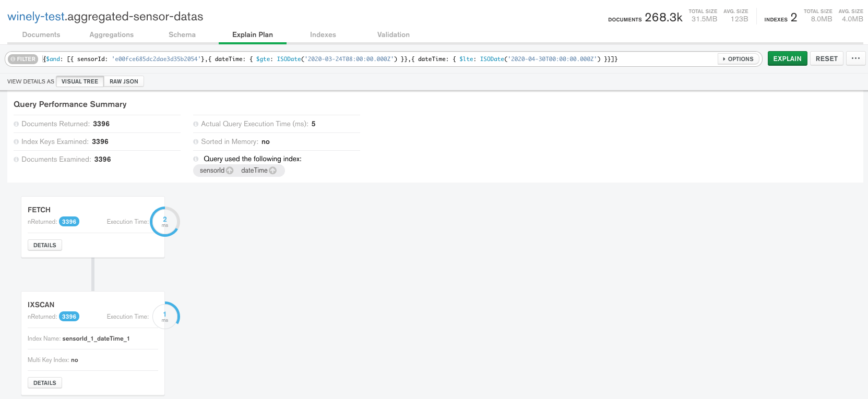Reset the query with Reset button
The image size is (868, 399).
[x=826, y=58]
